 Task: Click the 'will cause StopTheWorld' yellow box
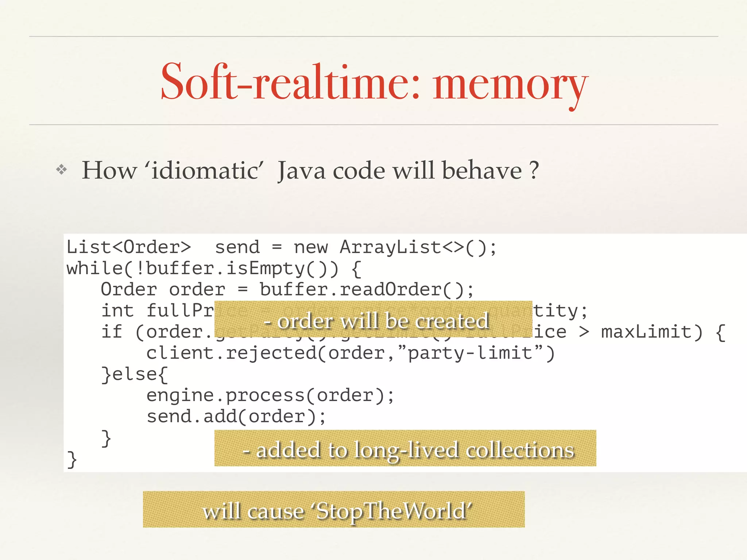333,509
